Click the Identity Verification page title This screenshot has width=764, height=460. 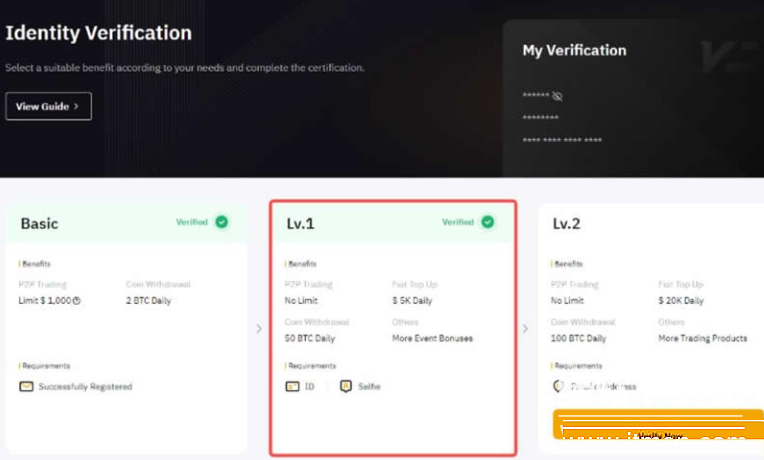point(98,33)
